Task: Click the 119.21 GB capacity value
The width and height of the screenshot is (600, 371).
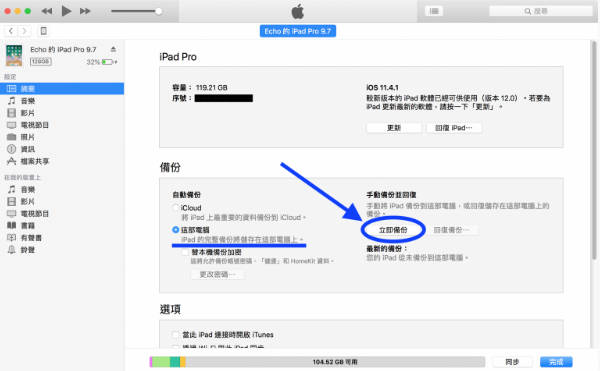Action: (212, 88)
